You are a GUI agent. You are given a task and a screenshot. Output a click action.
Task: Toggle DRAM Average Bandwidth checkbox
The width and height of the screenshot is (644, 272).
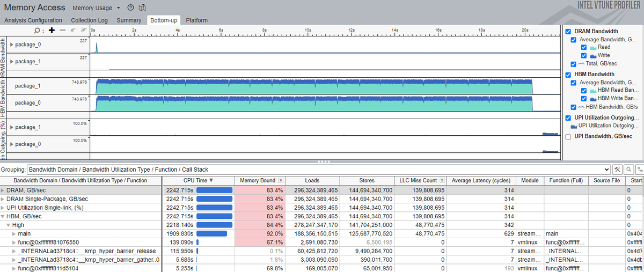click(574, 40)
